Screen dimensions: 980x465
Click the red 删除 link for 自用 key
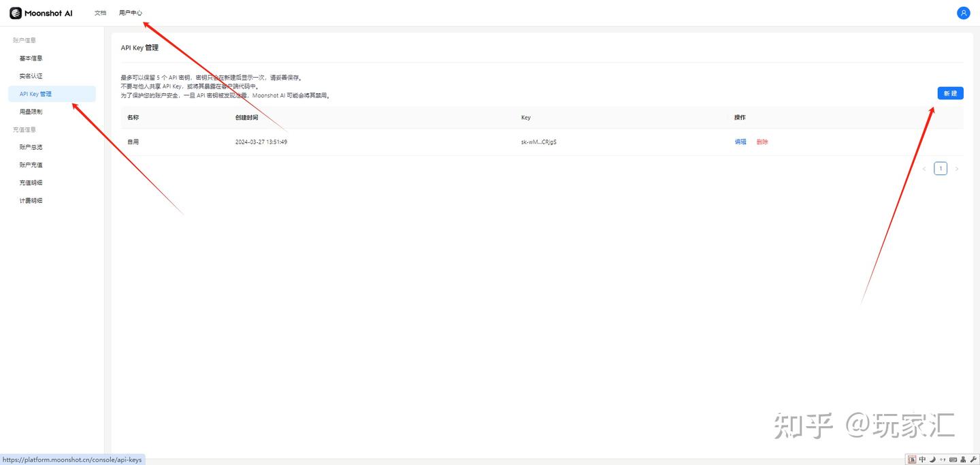[762, 142]
